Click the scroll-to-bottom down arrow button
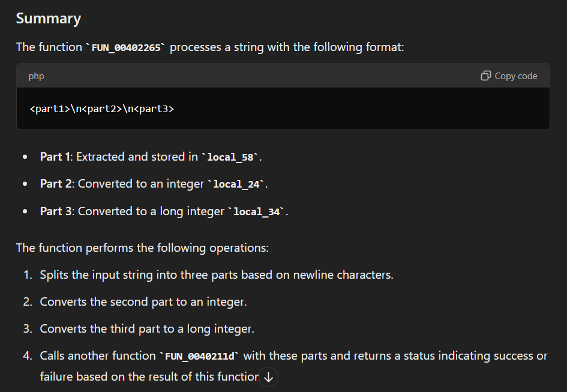567x392 pixels. click(268, 377)
